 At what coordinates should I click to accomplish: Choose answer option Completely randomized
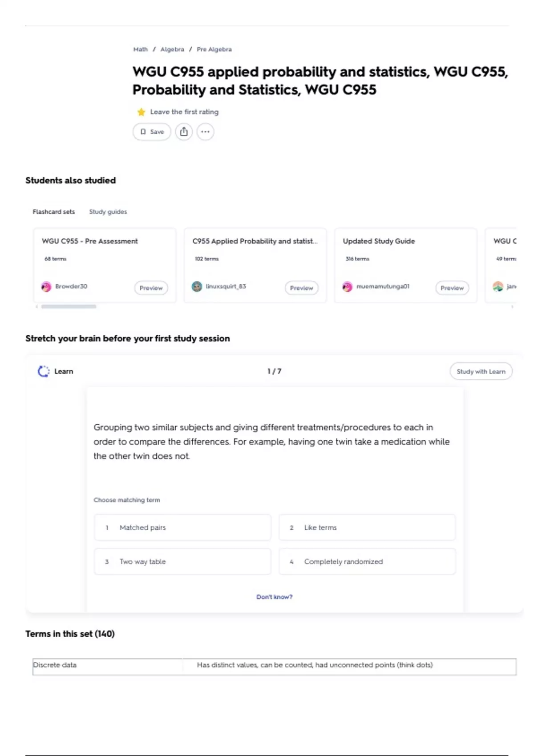367,562
